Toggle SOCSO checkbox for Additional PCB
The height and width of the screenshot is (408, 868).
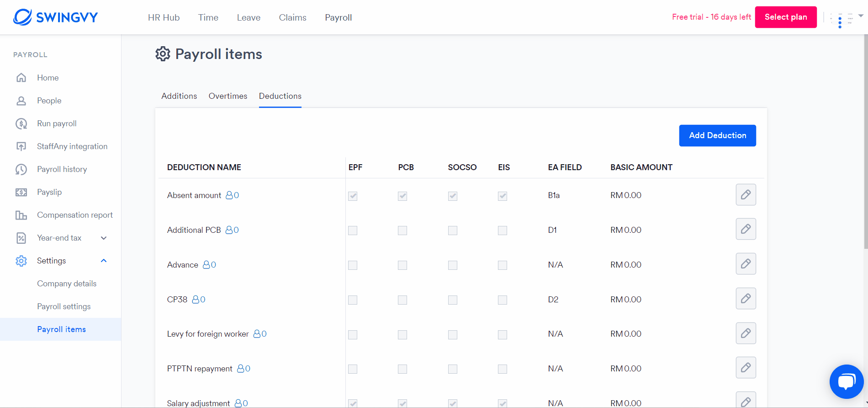(453, 231)
